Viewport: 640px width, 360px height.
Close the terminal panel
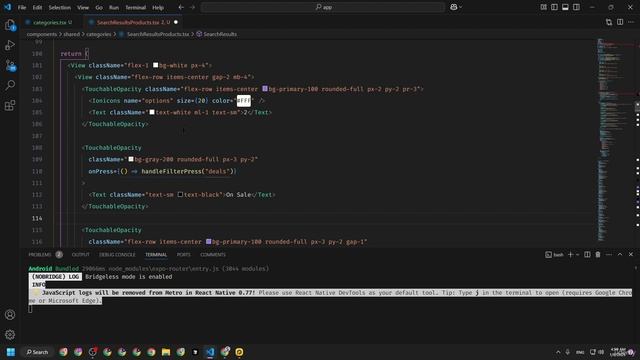pyautogui.click(x=631, y=255)
